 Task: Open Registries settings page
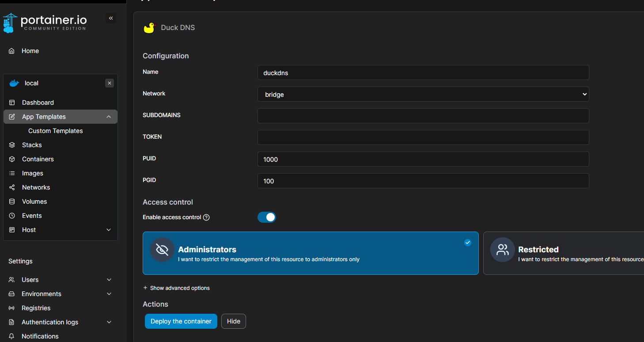[x=36, y=308]
